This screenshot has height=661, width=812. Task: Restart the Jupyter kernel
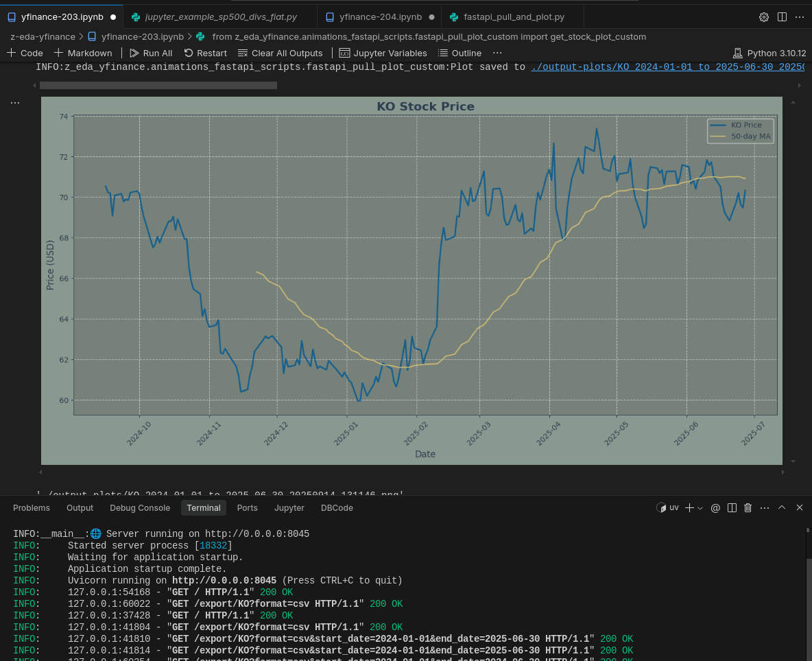point(205,53)
